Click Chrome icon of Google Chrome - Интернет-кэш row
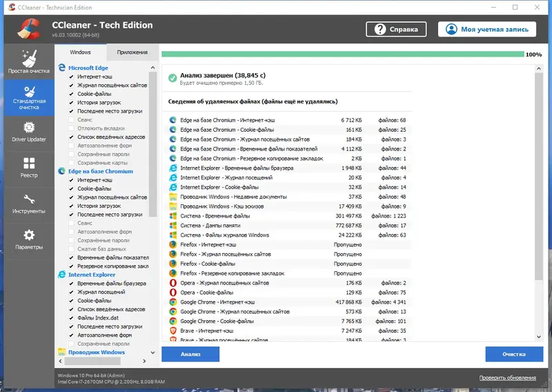This screenshot has width=552, height=392. coord(173,302)
